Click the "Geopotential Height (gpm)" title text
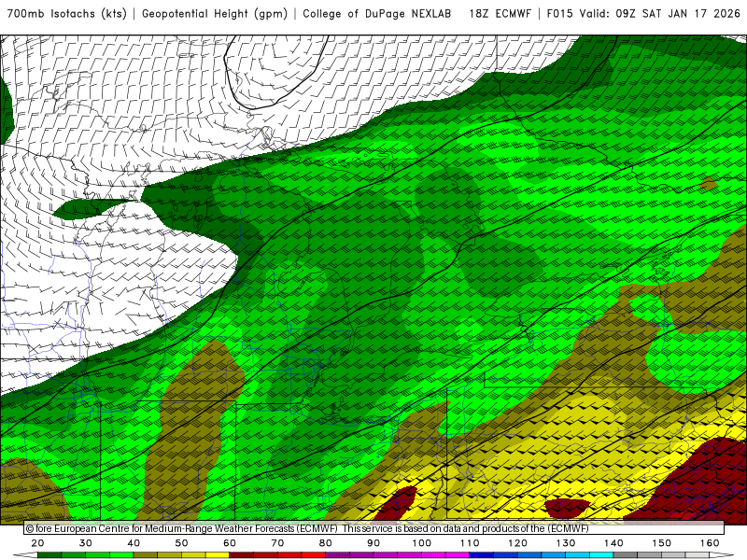The height and width of the screenshot is (560, 747). coord(215,14)
